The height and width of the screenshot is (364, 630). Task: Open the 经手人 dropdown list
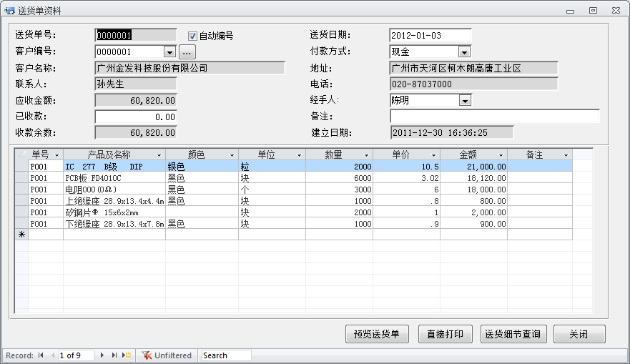[x=464, y=101]
